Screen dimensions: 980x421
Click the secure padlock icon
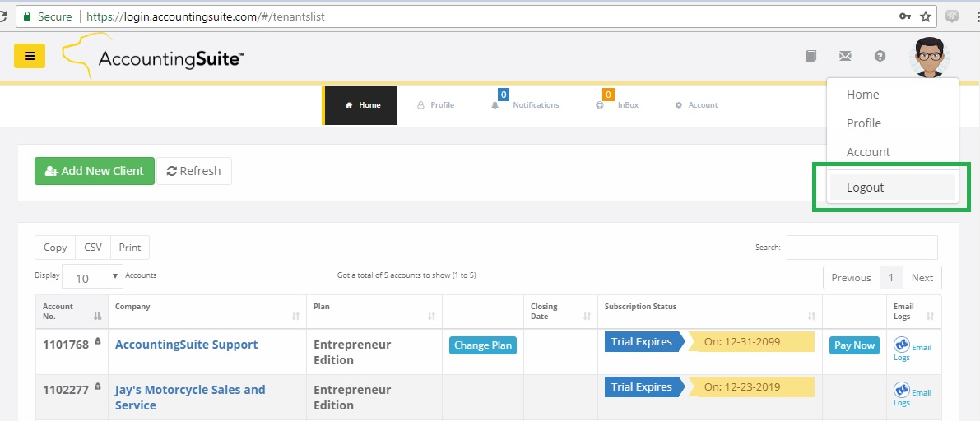(27, 17)
